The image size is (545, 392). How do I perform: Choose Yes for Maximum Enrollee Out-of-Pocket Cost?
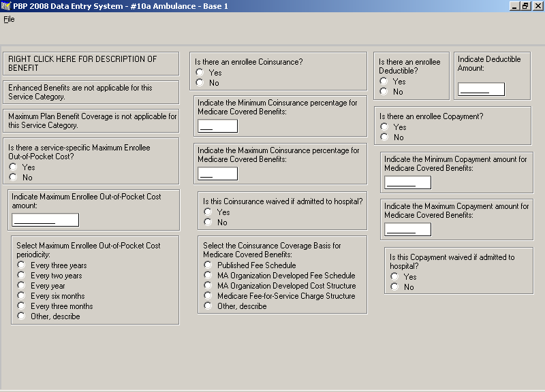(x=13, y=167)
